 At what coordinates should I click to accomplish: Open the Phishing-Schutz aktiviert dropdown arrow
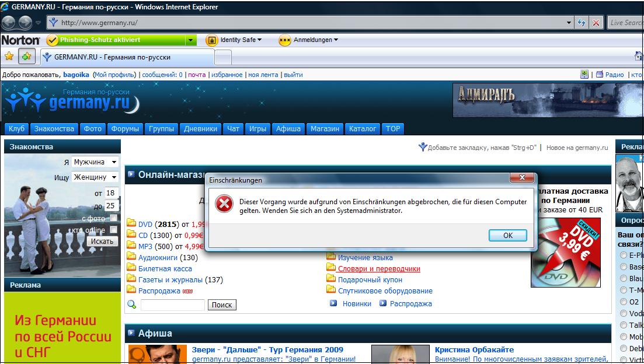(x=190, y=40)
